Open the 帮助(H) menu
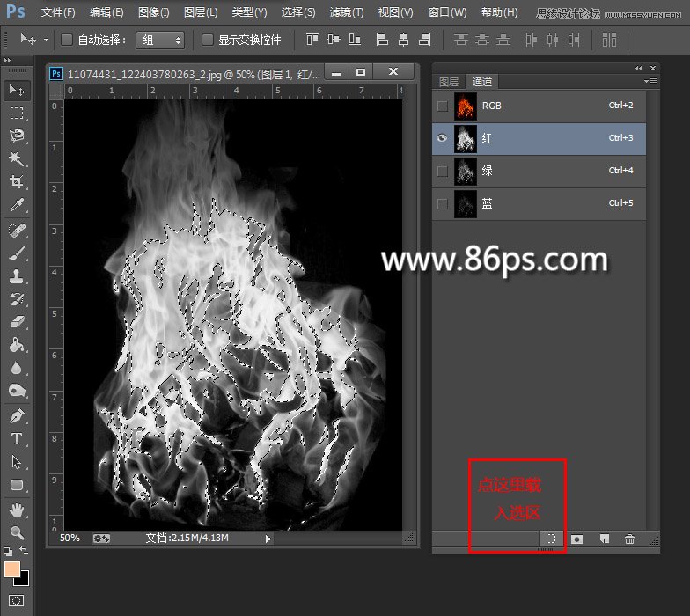Screen dimensions: 690x616 click(500, 12)
